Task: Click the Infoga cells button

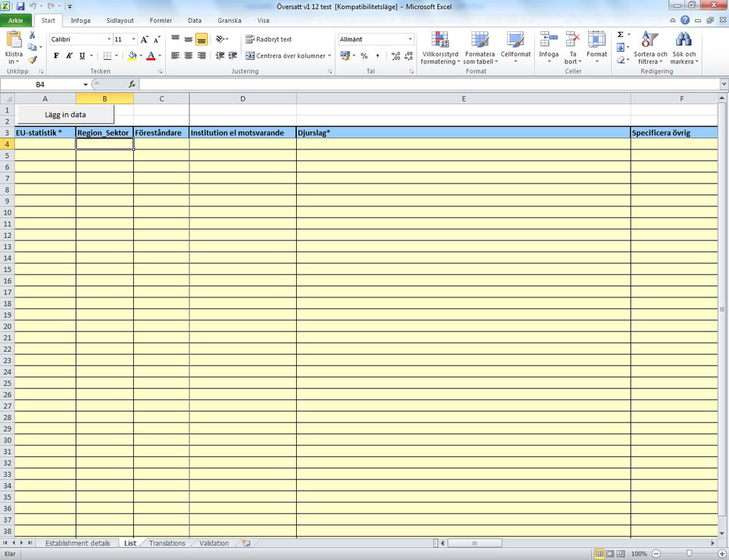Action: tap(549, 48)
